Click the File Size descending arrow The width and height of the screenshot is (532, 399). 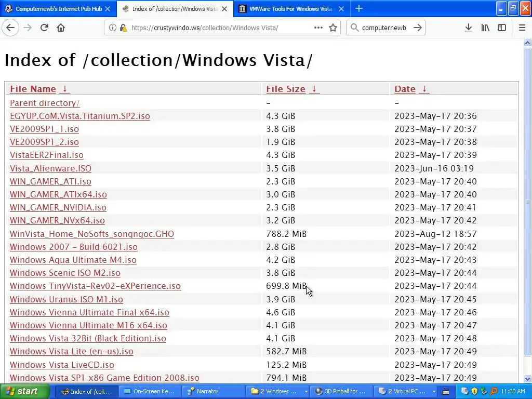point(314,89)
